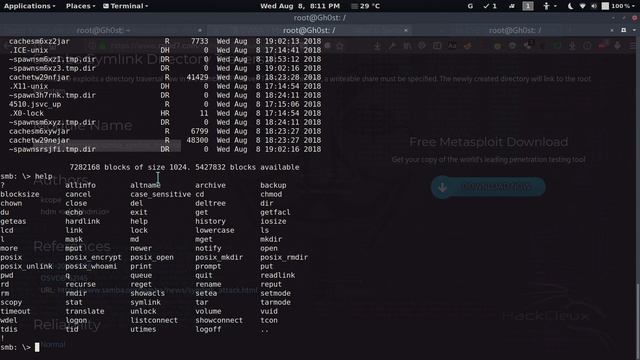Click the checkmark 1 indicator in top bar
Viewport: 640px width, 360px height.
(x=490, y=6)
